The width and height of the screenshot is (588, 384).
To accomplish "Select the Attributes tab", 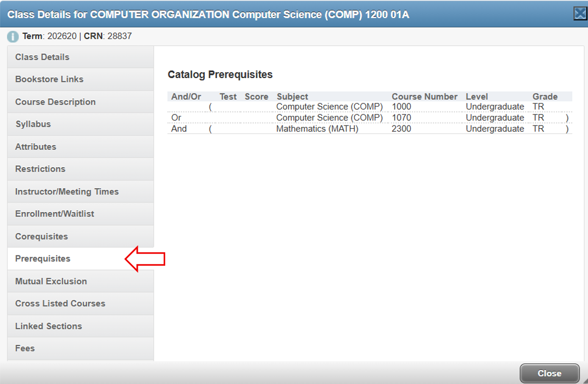I will 35,147.
